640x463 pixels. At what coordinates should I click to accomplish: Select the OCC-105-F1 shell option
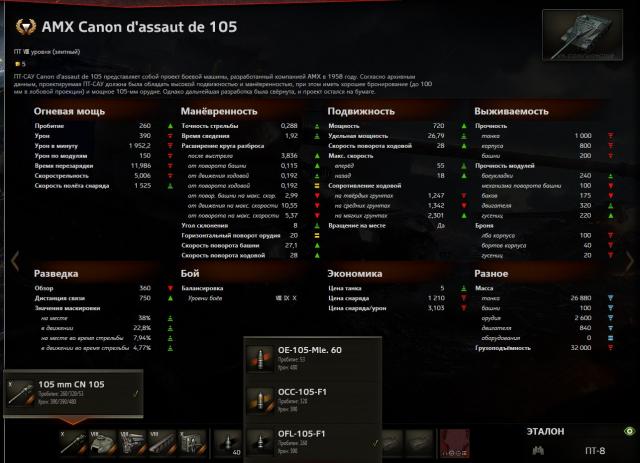coord(313,401)
